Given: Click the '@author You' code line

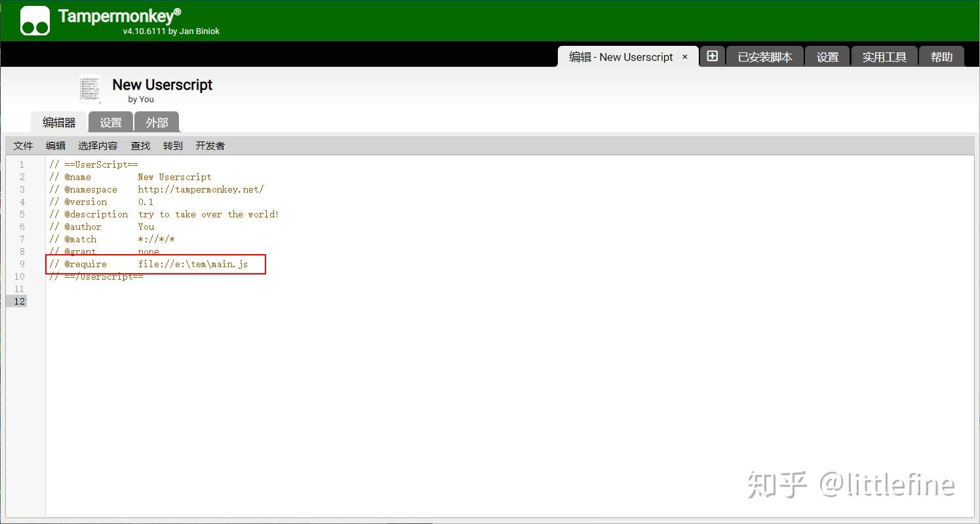Looking at the screenshot, I should click(102, 227).
